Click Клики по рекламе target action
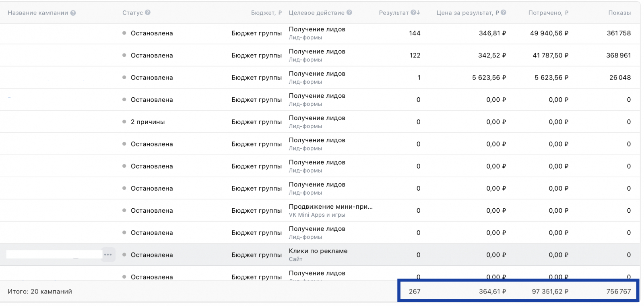Viewport: 644px width, 306px height. 318,251
